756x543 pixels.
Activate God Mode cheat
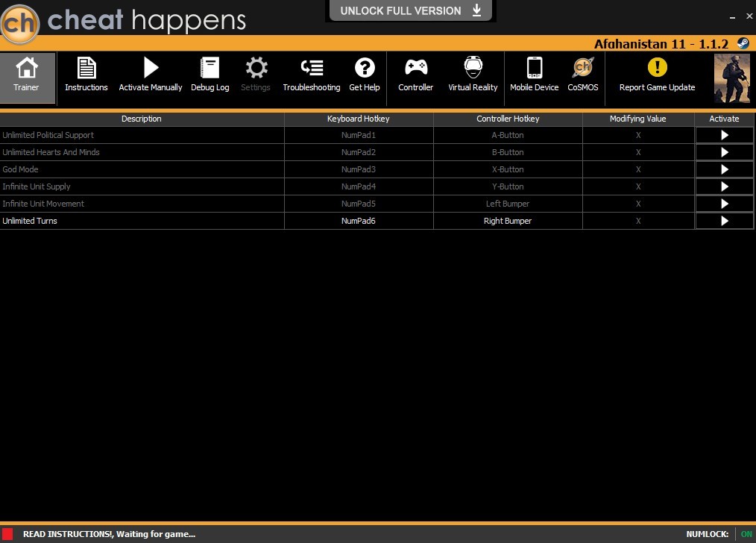point(724,170)
